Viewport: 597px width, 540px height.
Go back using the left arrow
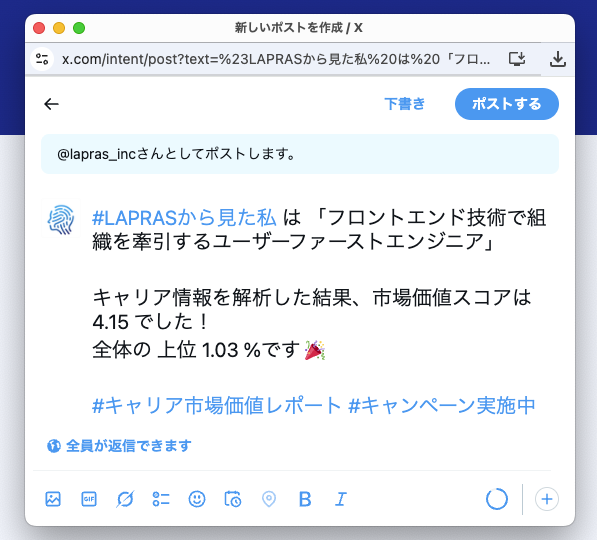51,104
